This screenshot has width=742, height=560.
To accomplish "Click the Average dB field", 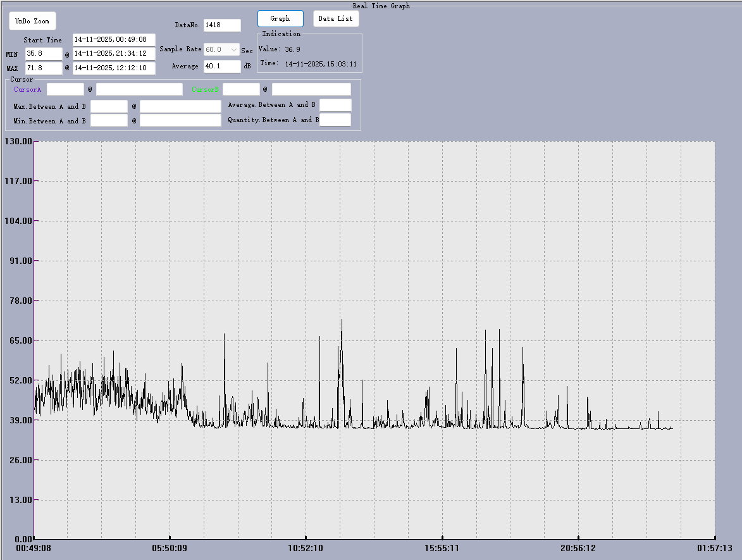I will (222, 66).
